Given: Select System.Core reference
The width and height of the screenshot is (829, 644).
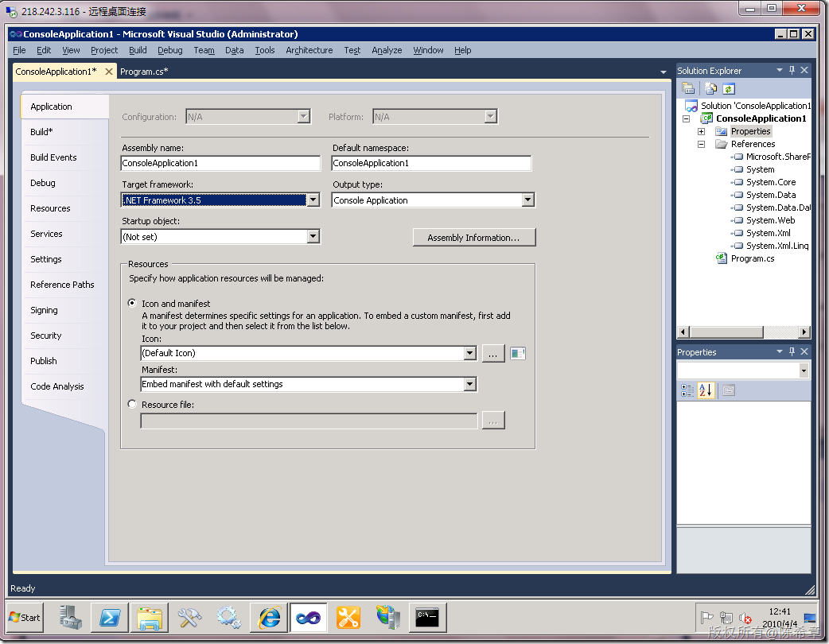Looking at the screenshot, I should [770, 182].
